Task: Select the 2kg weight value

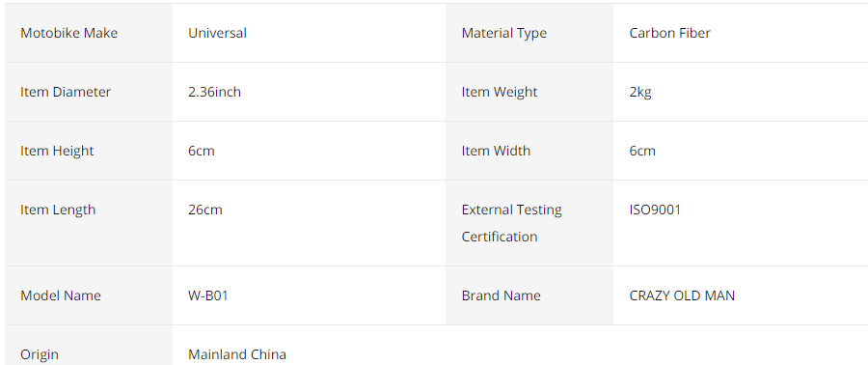Action: click(640, 92)
